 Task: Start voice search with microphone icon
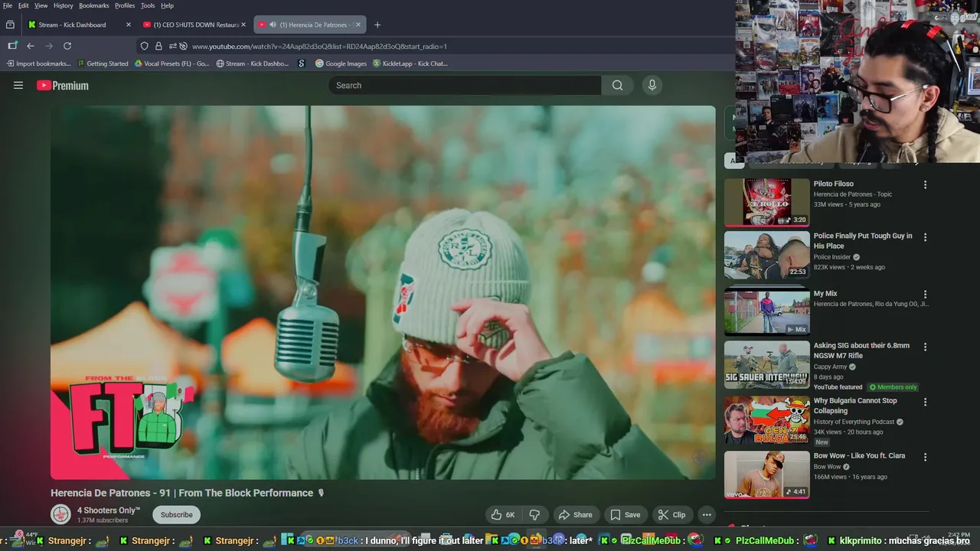(652, 86)
